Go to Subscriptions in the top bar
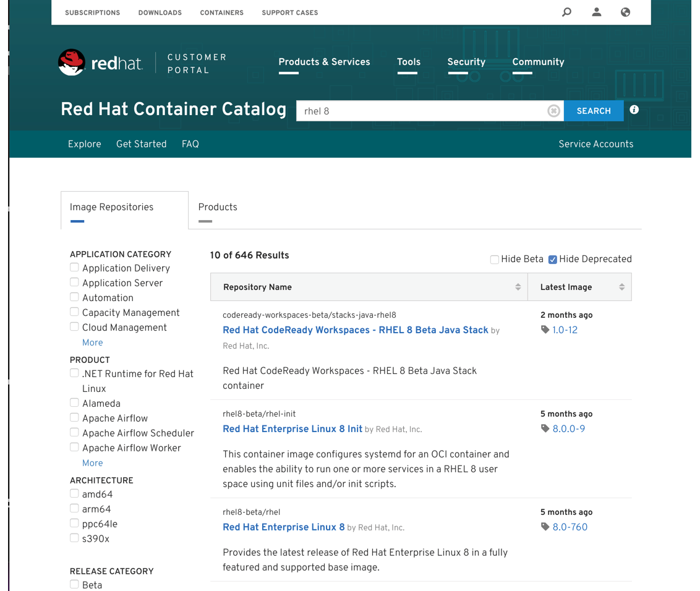The height and width of the screenshot is (591, 700). pyautogui.click(x=92, y=12)
